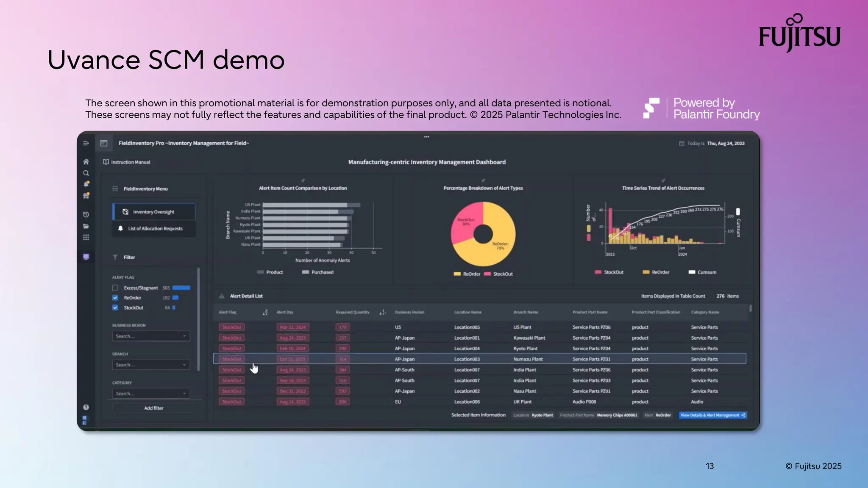The width and height of the screenshot is (868, 488).
Task: Click the filter panel vertical scrollbar
Action: pyautogui.click(x=198, y=320)
